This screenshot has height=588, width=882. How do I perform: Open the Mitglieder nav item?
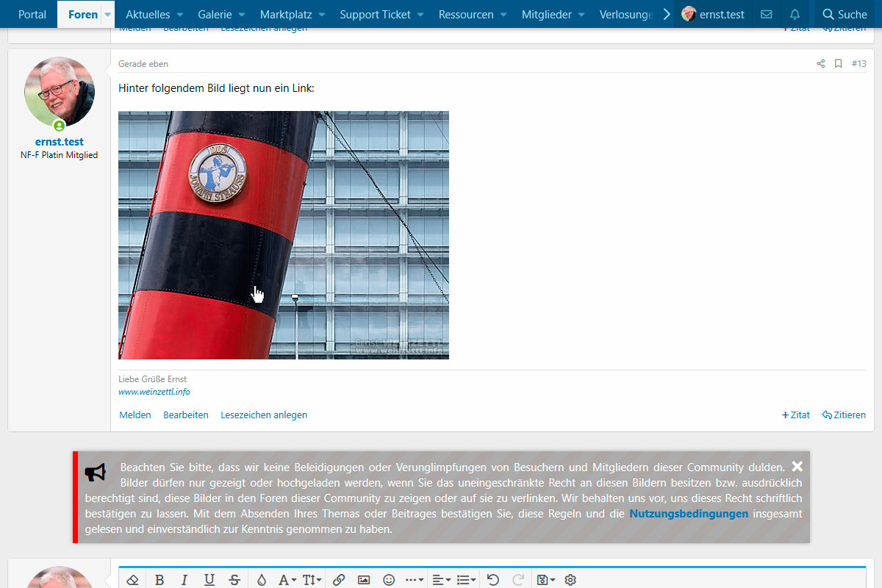[x=547, y=14]
